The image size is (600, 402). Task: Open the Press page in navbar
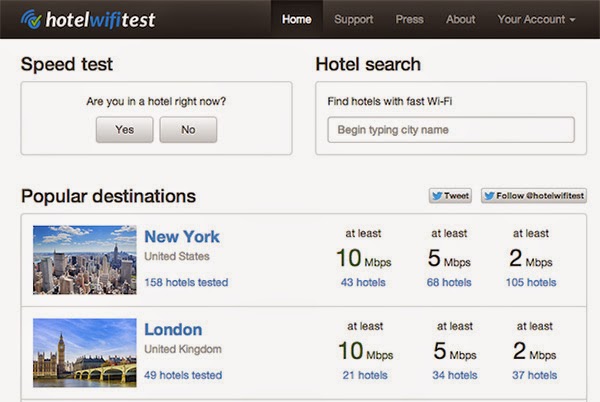409,19
